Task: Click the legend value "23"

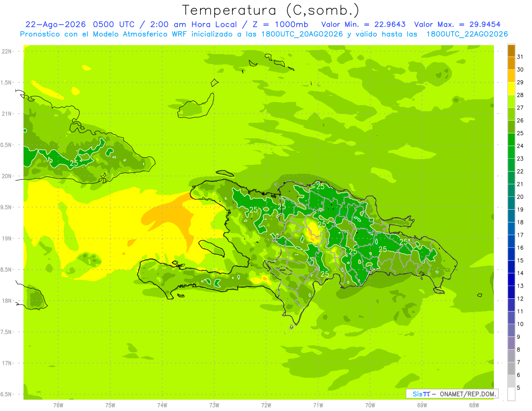Action: 520,158
